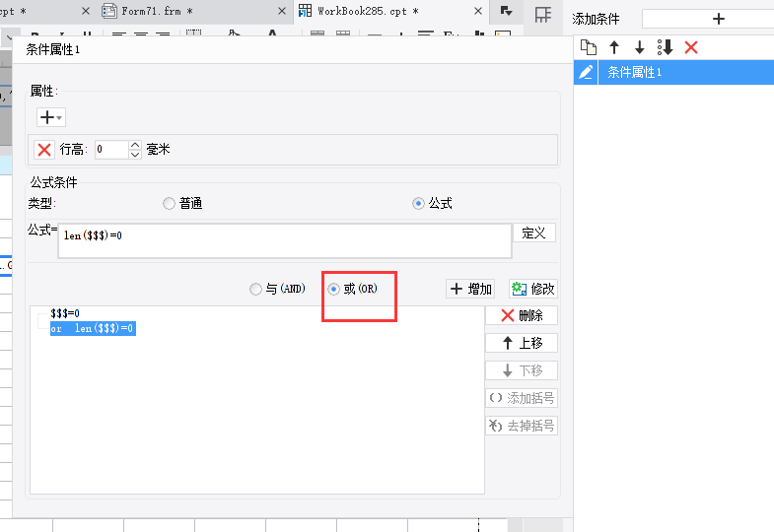Delete condition using the red X in the right panel
Image resolution: width=774 pixels, height=532 pixels.
coord(691,47)
